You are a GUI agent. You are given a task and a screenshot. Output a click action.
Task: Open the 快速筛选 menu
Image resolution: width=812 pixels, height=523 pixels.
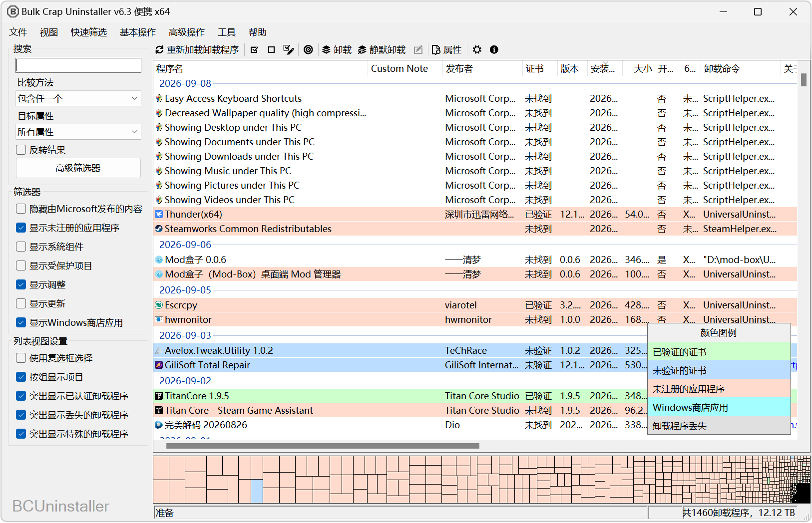[x=89, y=32]
